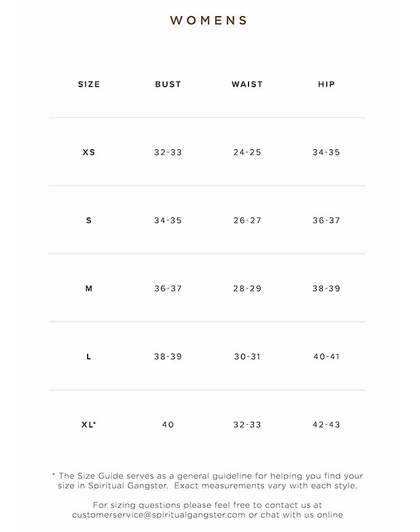420x532 pixels.
Task: Select M hip value 38-39
Action: point(326,289)
